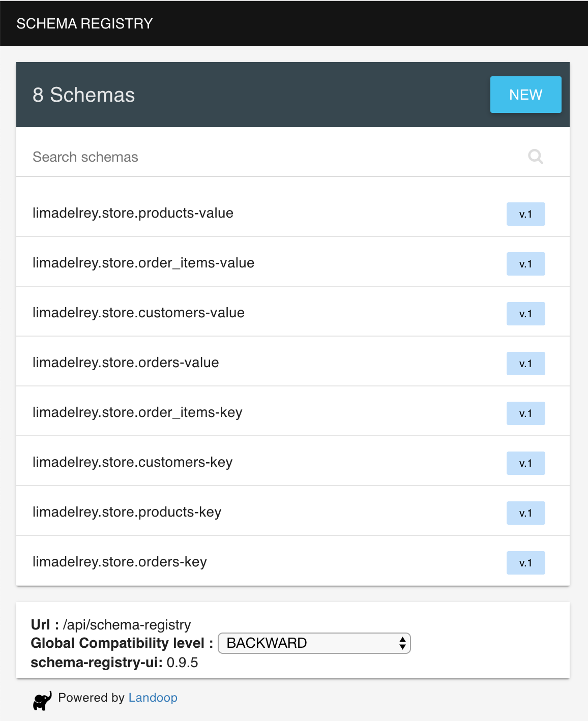Open limadelrey.store.orders-value schema
Screen dimensions: 588x721
(x=293, y=362)
